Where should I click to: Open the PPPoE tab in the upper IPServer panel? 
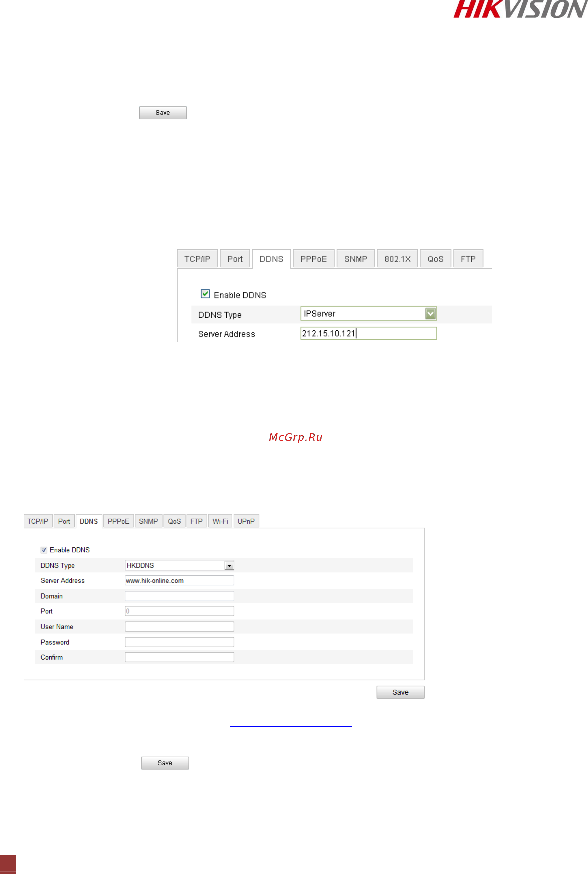click(313, 259)
